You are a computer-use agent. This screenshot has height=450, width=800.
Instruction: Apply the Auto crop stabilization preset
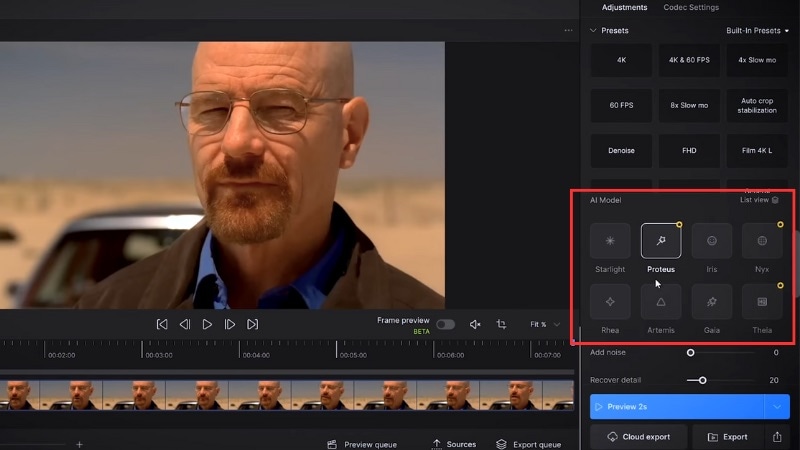click(x=757, y=105)
